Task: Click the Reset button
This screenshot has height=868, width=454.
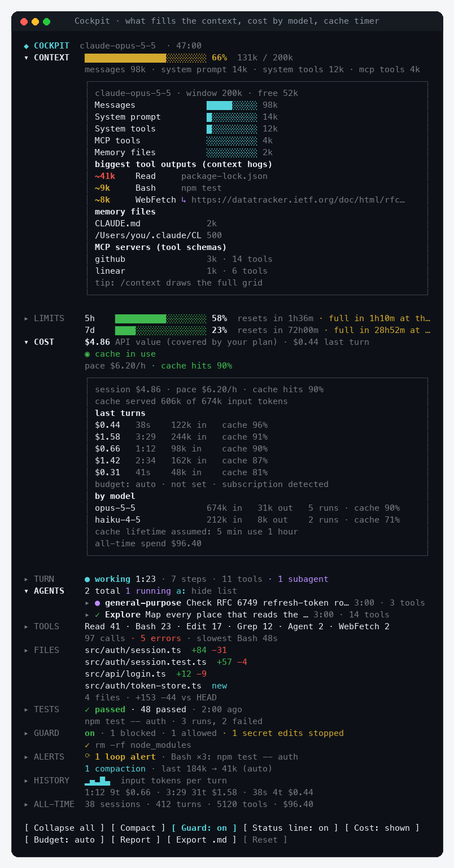Action: point(265,840)
